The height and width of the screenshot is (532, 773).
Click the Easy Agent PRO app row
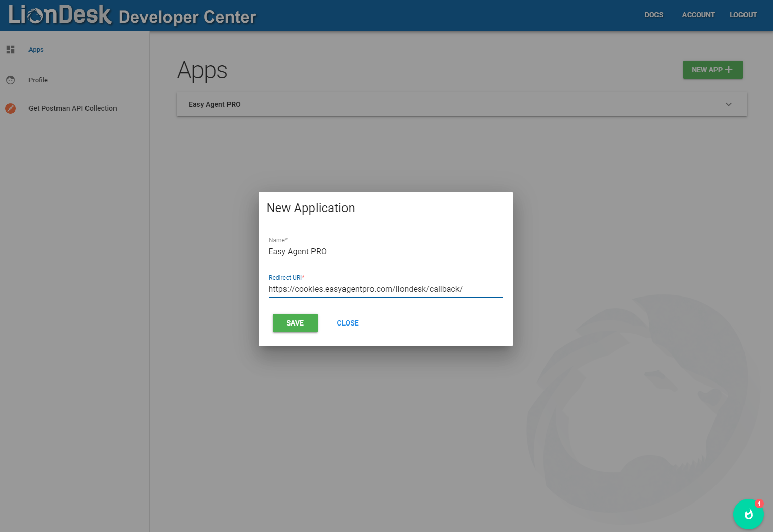[x=462, y=104]
